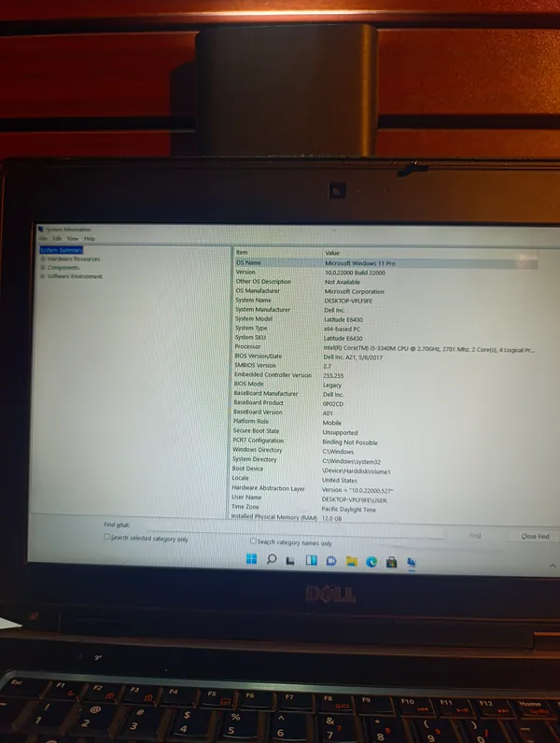Launch the Chat icon on taskbar
Viewport: 560px width, 743px height.
coord(330,561)
